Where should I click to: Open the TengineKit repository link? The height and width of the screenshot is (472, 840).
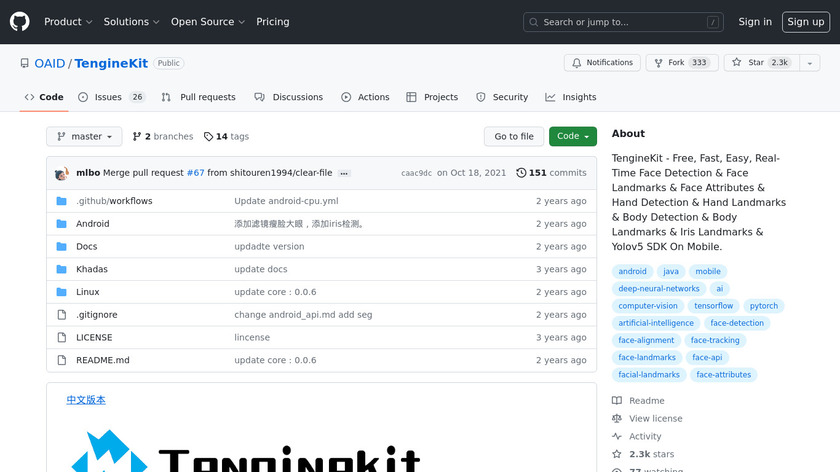tap(111, 63)
